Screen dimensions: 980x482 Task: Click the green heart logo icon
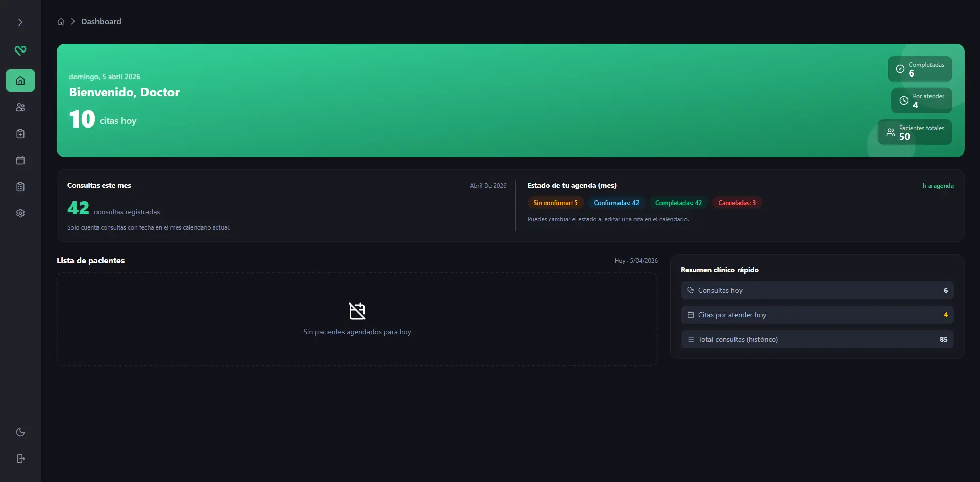coord(20,50)
